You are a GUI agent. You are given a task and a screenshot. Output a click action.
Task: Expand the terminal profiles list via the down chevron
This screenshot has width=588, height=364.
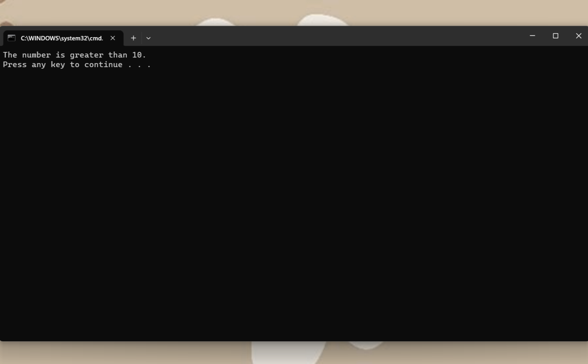(x=148, y=38)
